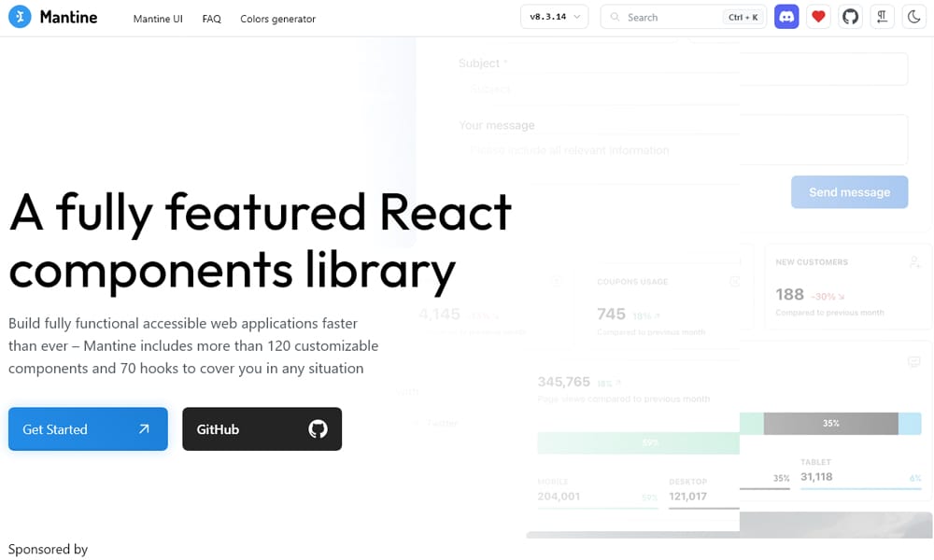Click the New Customers user icon
This screenshot has height=560, width=934.
[x=915, y=262]
